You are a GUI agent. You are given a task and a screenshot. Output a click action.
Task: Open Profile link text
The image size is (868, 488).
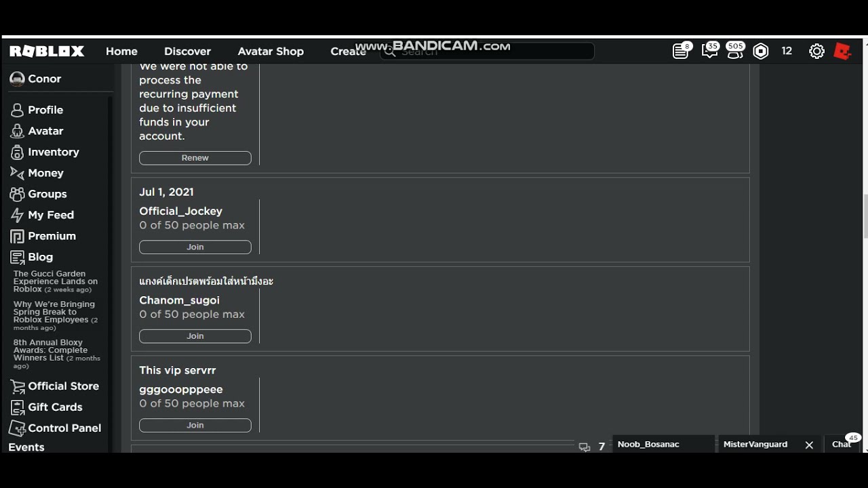point(45,110)
